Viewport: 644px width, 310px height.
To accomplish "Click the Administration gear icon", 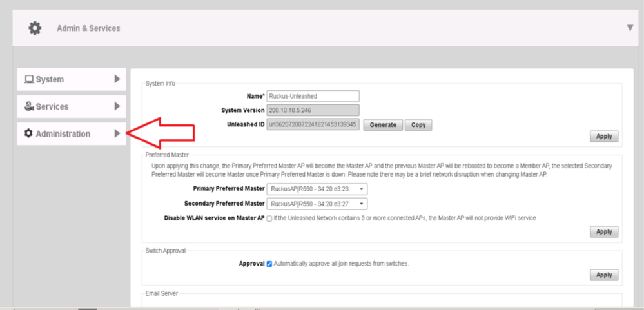I will tap(28, 134).
